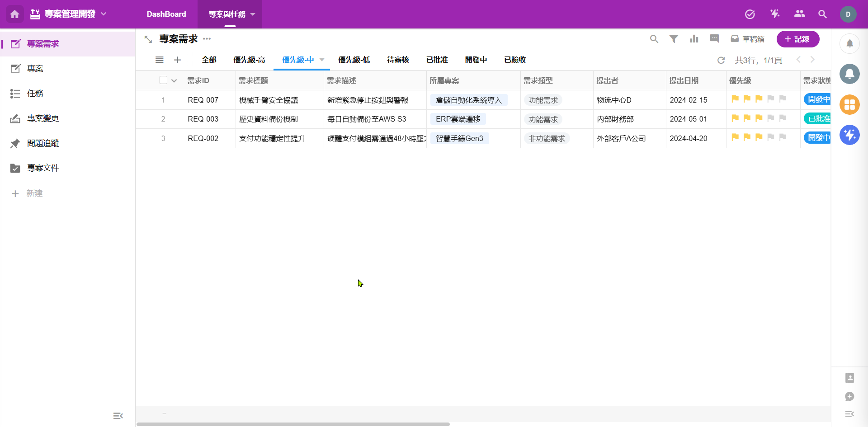The width and height of the screenshot is (868, 427).
Task: Click the 已批准 status badge
Action: [x=818, y=119]
